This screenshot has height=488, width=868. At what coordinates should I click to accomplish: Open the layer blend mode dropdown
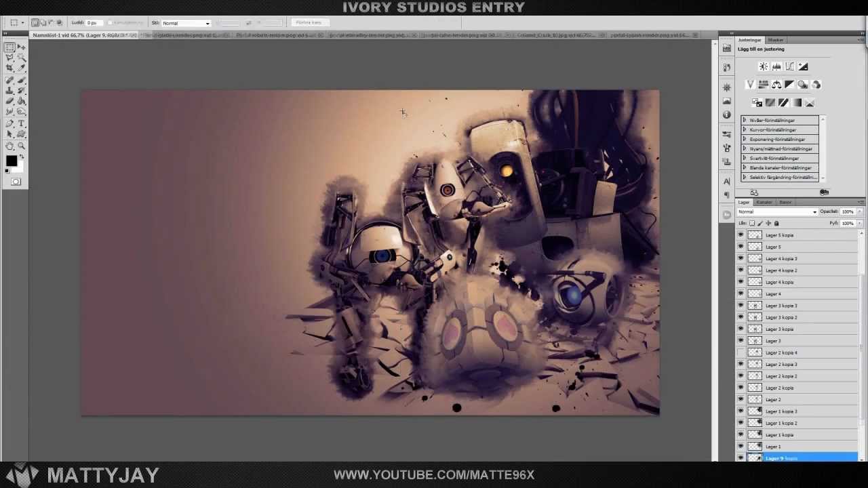coord(777,211)
